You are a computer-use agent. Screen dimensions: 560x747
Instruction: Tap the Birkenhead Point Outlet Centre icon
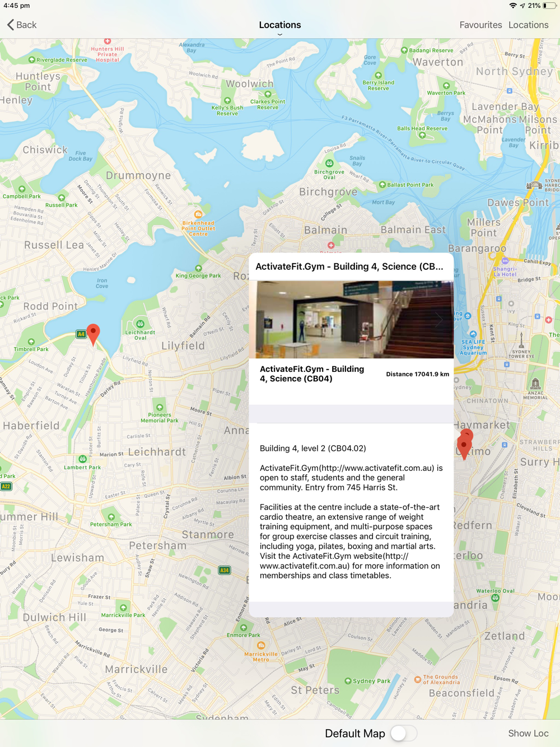click(x=198, y=214)
